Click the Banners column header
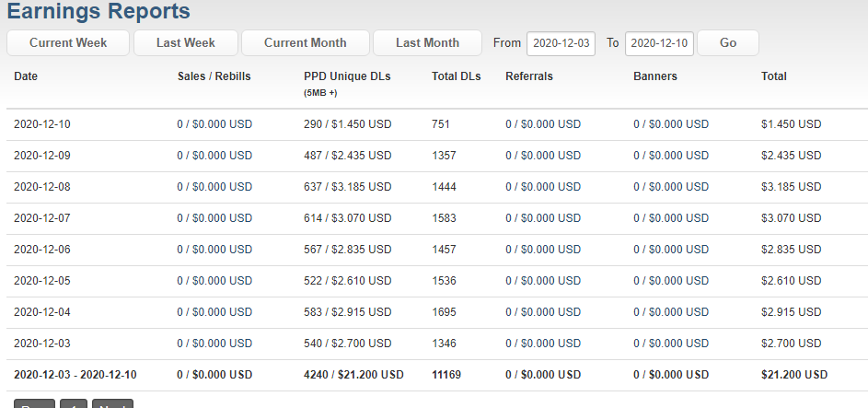 point(655,76)
